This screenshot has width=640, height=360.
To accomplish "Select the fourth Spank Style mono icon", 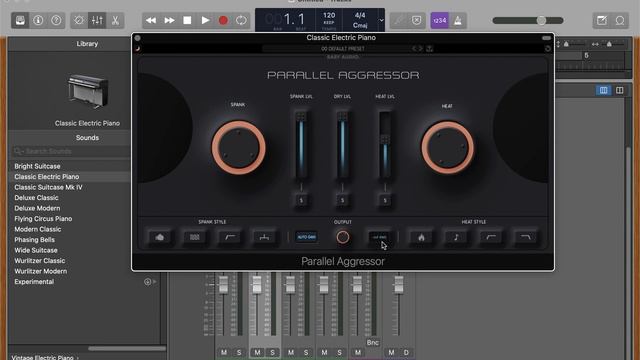I will pos(264,237).
